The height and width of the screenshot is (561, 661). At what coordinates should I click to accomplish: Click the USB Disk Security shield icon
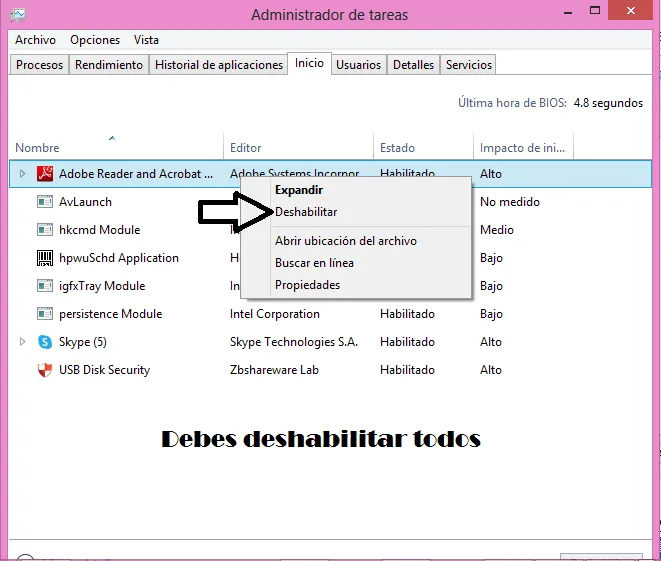[45, 370]
